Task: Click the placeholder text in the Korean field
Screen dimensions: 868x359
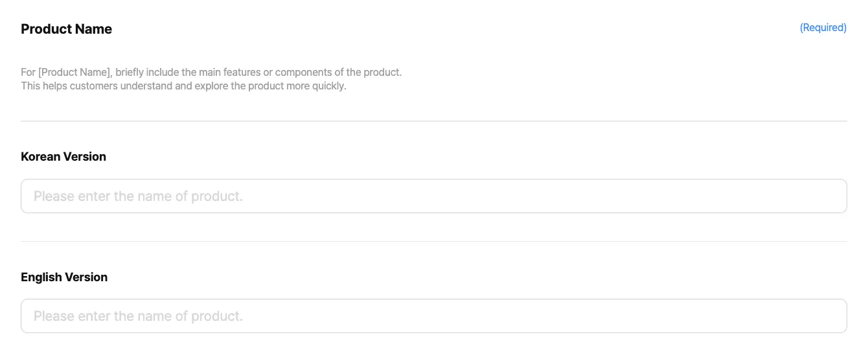Action: coord(138,196)
